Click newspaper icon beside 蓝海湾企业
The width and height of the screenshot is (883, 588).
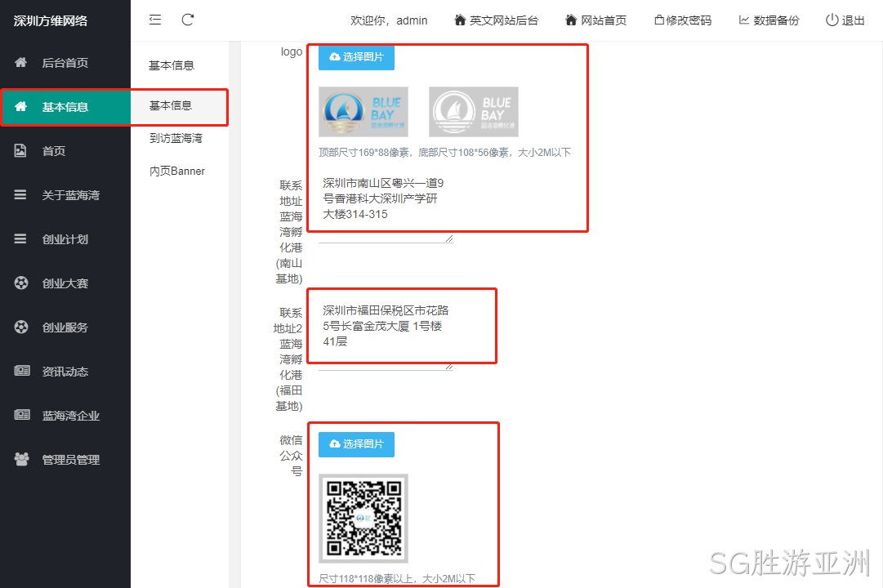(22, 415)
